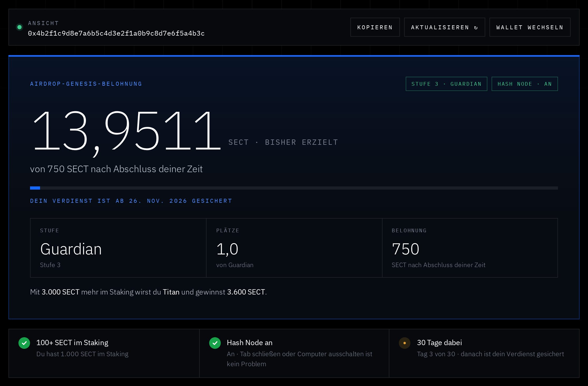Click the airdrop progress bar
Image resolution: width=588 pixels, height=386 pixels.
point(294,188)
